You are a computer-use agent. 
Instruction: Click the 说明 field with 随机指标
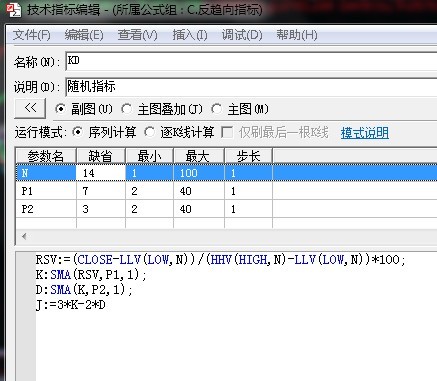(252, 87)
